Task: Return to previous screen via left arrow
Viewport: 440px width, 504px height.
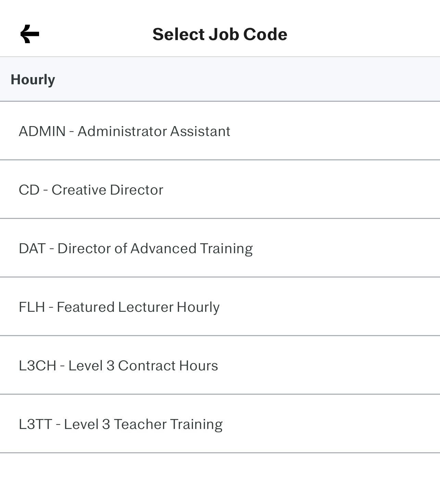Action: [x=30, y=34]
